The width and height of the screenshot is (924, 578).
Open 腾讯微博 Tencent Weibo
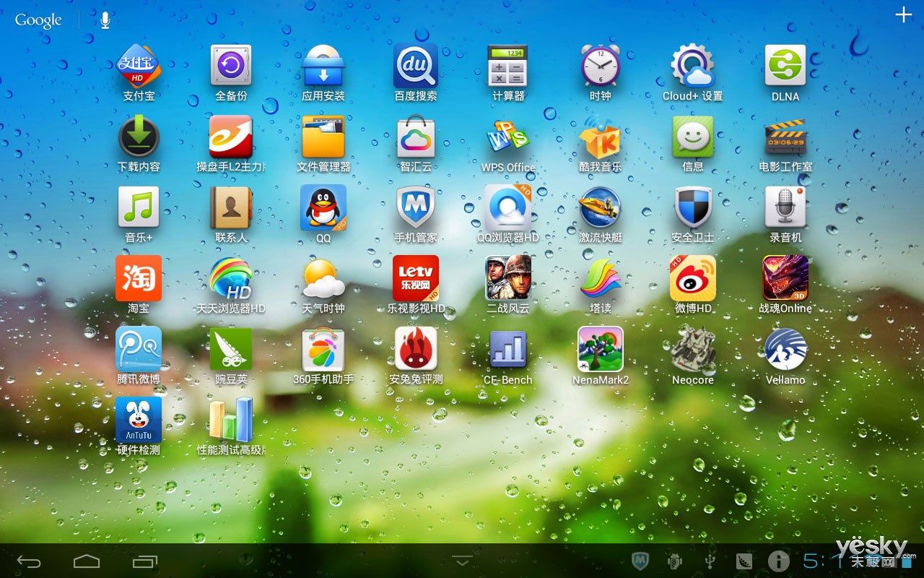(139, 349)
